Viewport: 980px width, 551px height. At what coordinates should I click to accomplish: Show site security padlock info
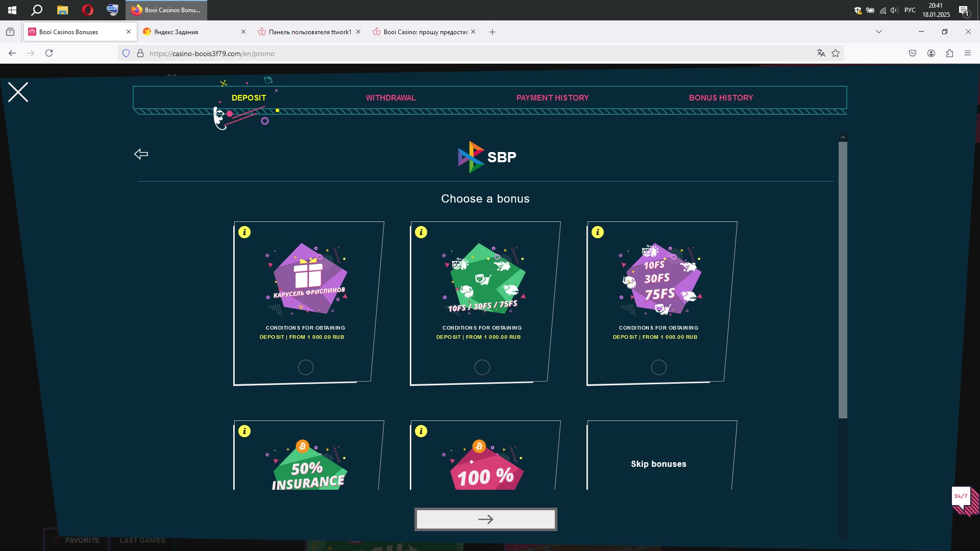(140, 53)
